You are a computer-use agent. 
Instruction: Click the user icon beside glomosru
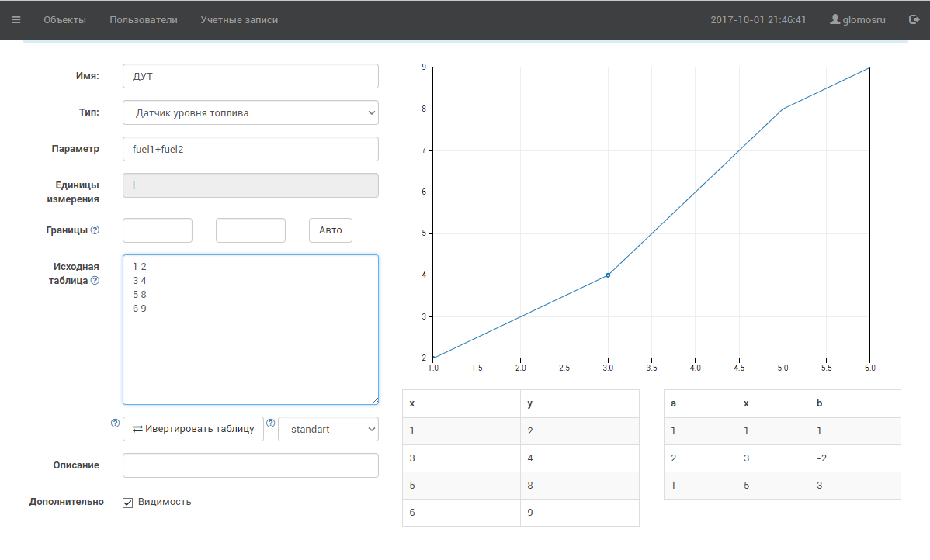[835, 20]
